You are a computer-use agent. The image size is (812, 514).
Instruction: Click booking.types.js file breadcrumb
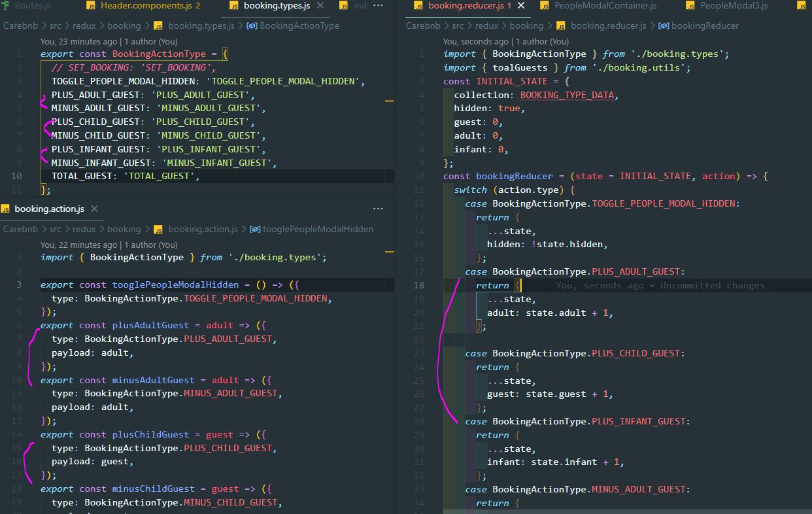pyautogui.click(x=201, y=26)
